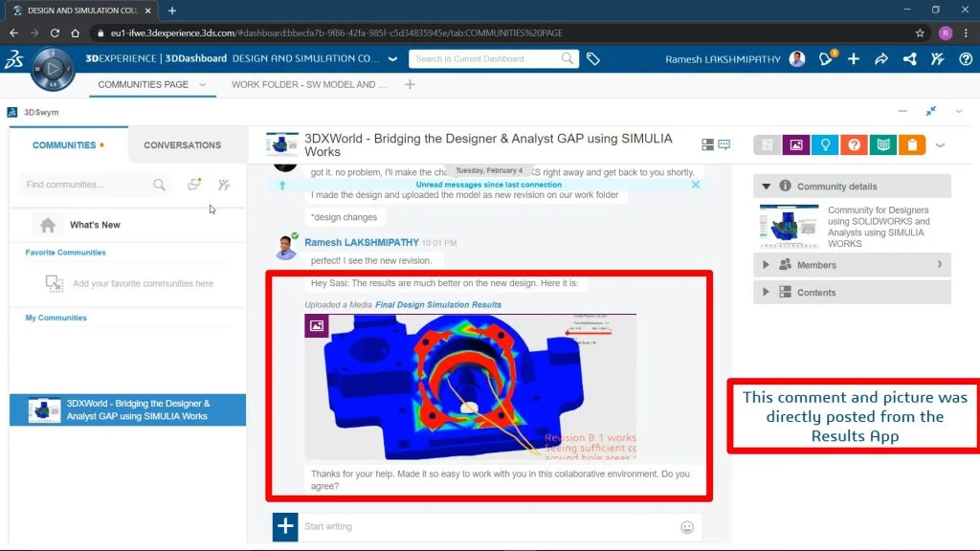Image resolution: width=980 pixels, height=551 pixels.
Task: Add a new dashboard tab
Action: pyautogui.click(x=410, y=84)
